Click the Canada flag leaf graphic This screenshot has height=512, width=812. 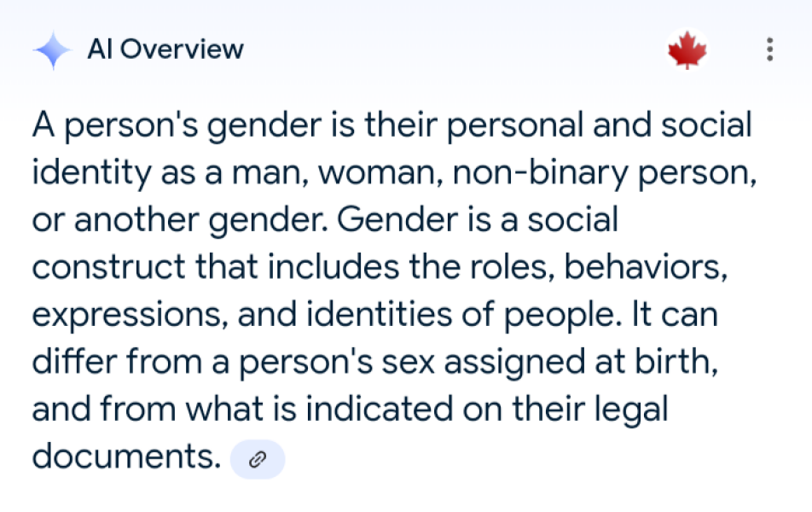pos(687,49)
